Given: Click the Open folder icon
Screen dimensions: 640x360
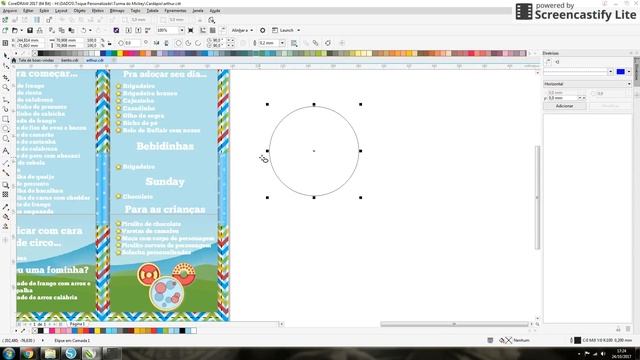Looking at the screenshot, I should coord(15,30).
